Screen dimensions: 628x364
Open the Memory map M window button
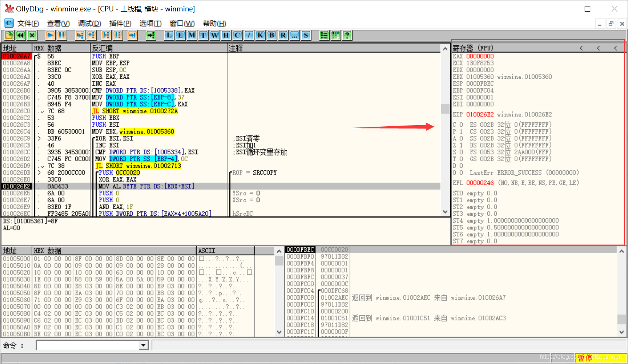[x=192, y=35]
